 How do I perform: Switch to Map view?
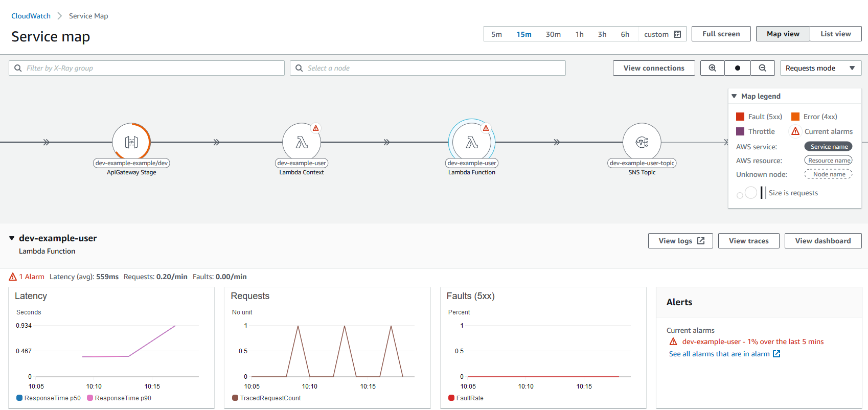pos(783,34)
